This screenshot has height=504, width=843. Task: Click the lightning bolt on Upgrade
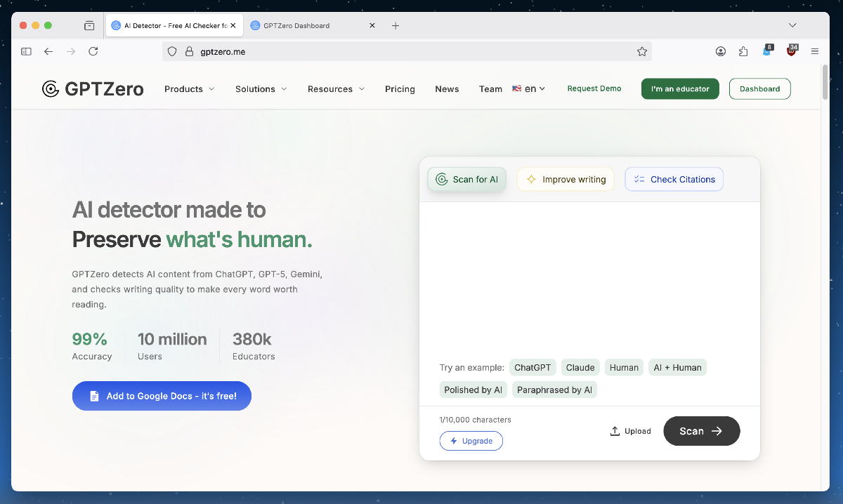454,441
